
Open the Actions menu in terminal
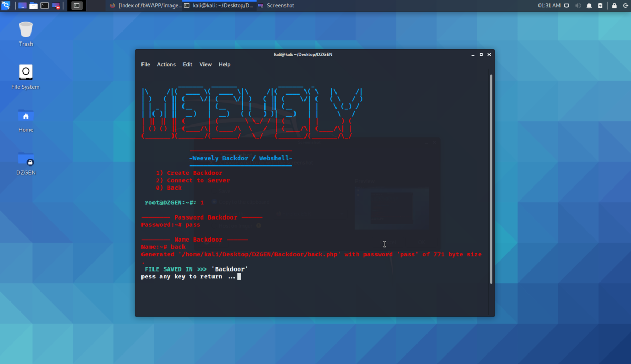pos(166,64)
